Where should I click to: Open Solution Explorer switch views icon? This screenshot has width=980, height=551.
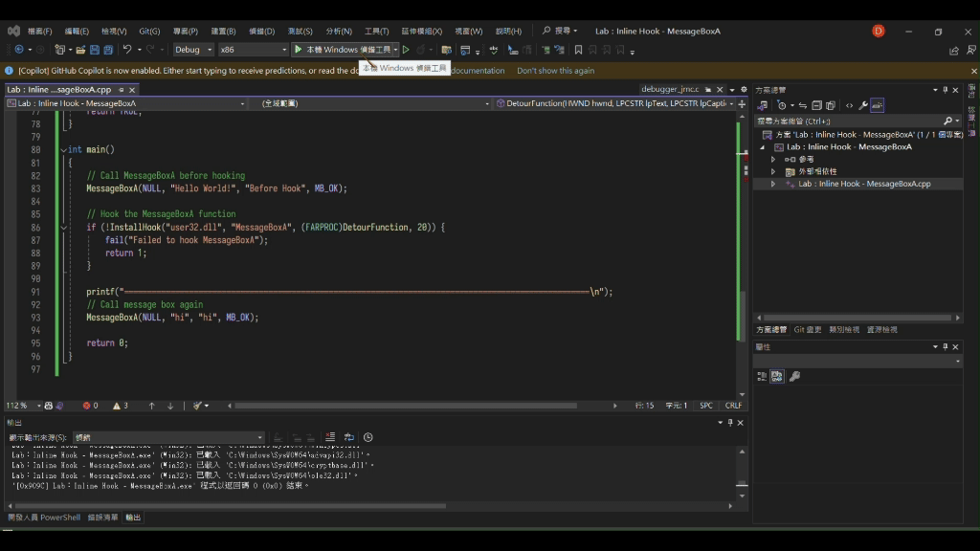coord(763,105)
